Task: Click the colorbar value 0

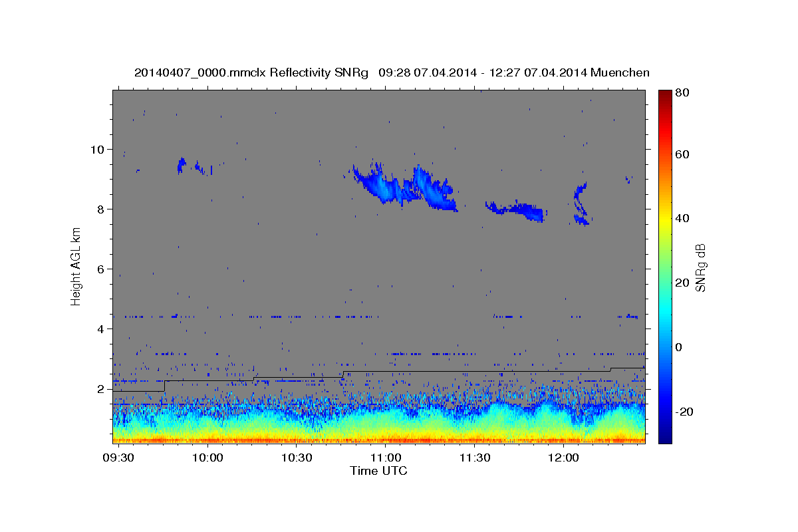Action: 680,347
